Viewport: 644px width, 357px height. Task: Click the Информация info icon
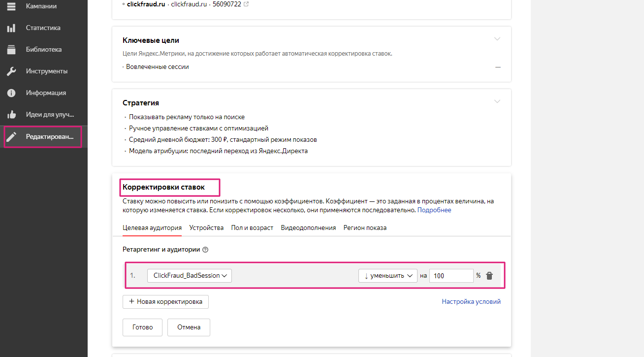tap(11, 93)
